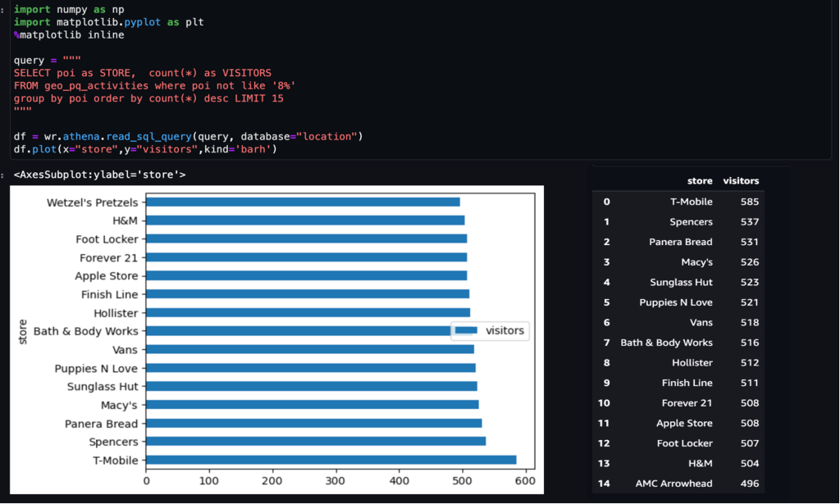
Task: Click the 496 visitors value in table
Action: tap(750, 484)
